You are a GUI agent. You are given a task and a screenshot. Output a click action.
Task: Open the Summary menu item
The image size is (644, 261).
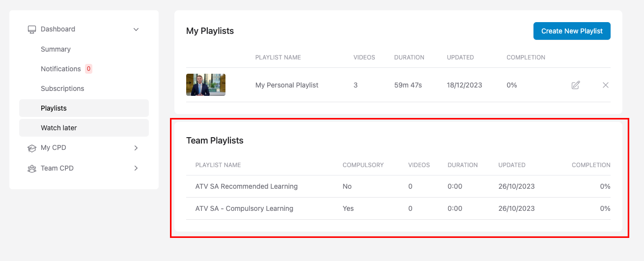tap(56, 49)
